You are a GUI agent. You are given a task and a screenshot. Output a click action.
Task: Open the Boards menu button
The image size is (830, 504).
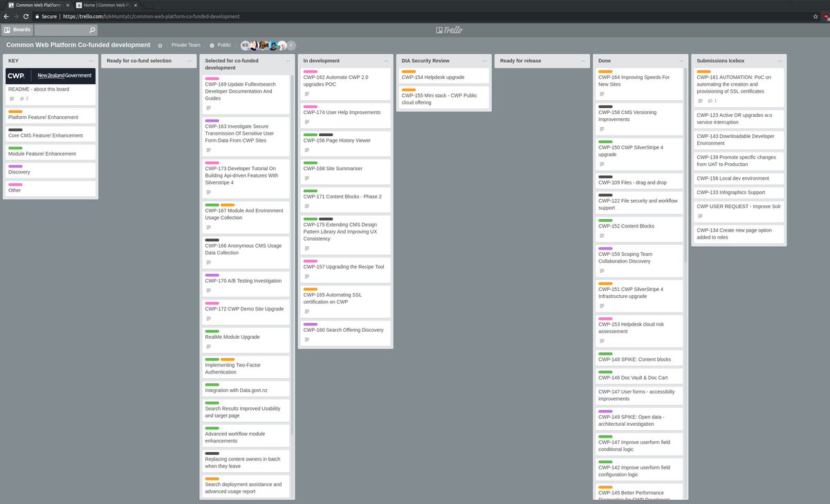click(17, 30)
